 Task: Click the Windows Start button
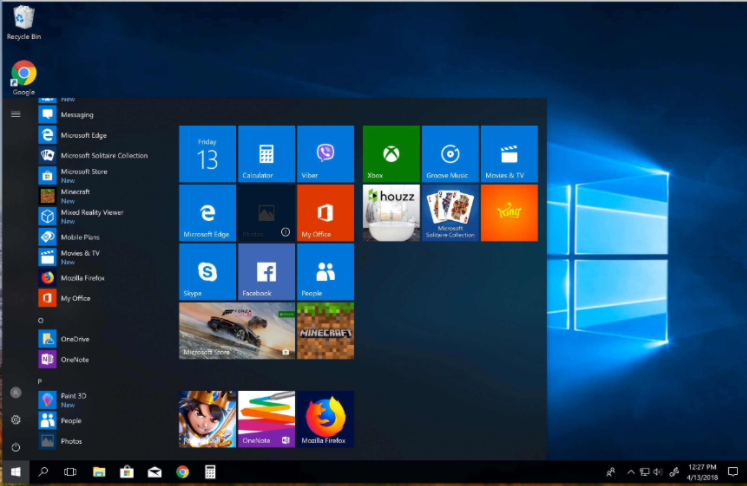pos(16,472)
